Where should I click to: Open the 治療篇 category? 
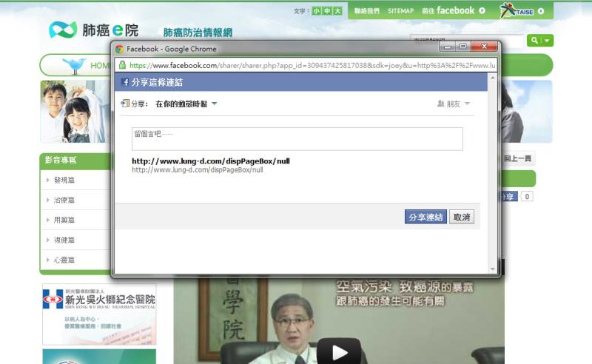64,200
